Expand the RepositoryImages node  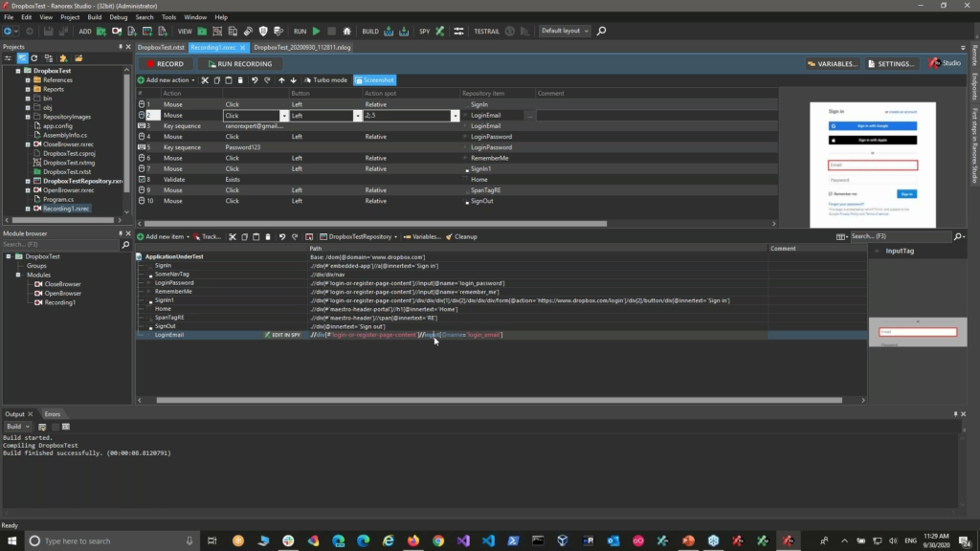28,117
